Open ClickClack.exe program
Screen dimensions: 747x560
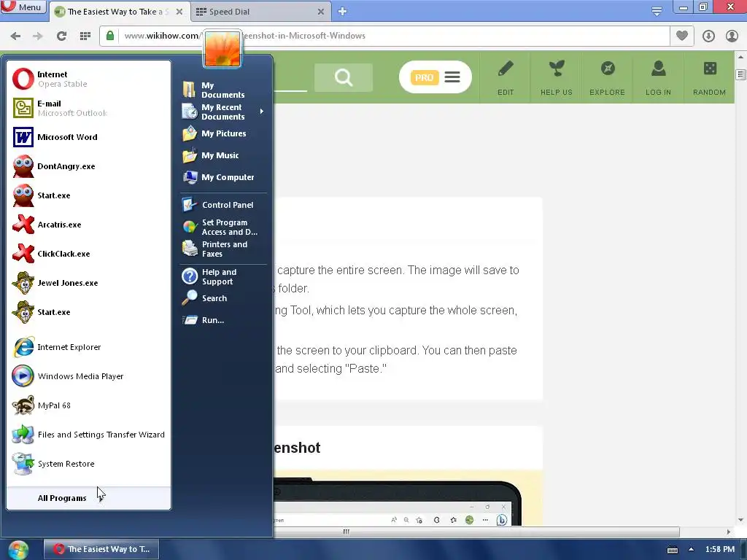88,254
